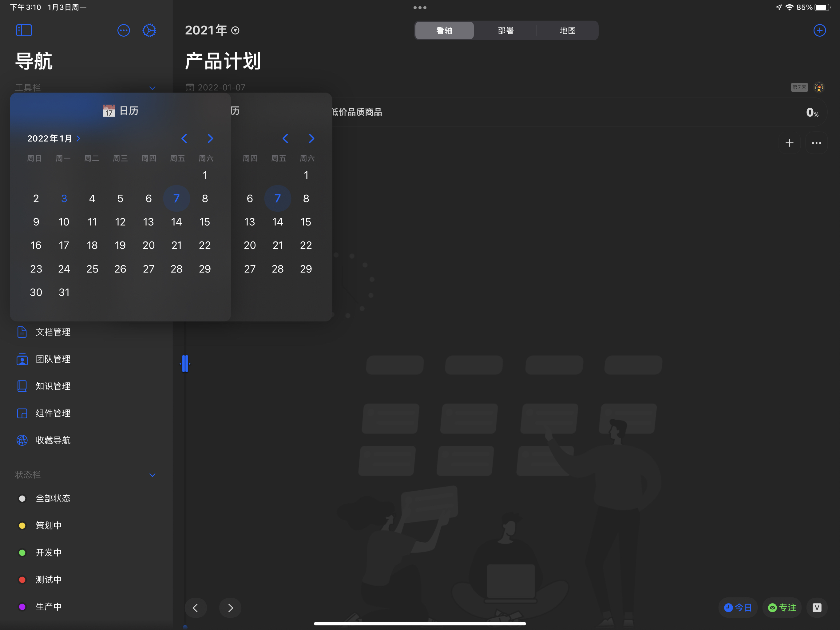Viewport: 840px width, 630px height.
Task: Click the blue timeline handle marker
Action: pos(185,364)
